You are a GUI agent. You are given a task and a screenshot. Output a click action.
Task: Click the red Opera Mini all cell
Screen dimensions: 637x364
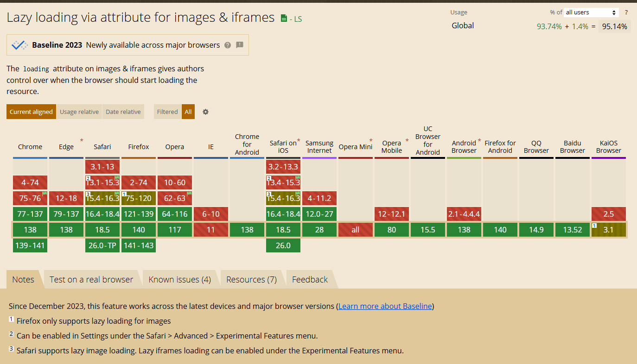[x=356, y=230]
